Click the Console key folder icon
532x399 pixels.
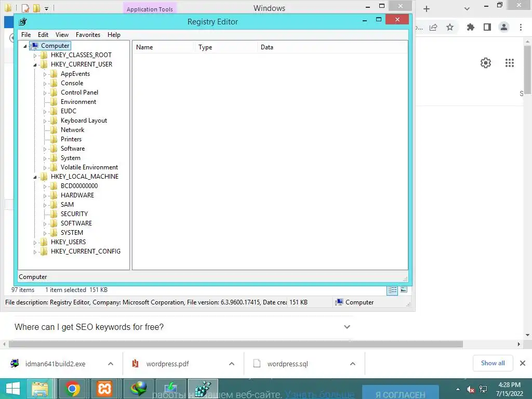[x=54, y=83]
